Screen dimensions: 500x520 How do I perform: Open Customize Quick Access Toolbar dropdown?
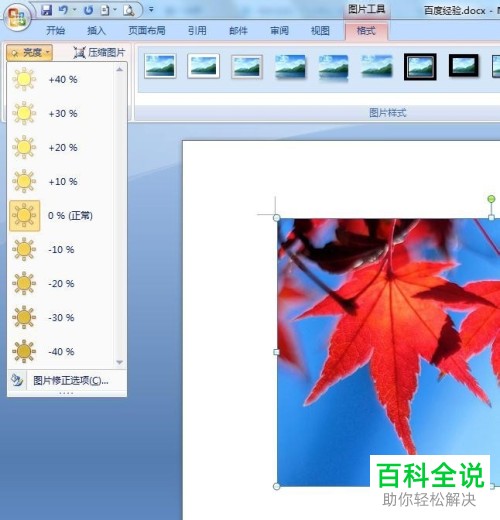click(151, 10)
